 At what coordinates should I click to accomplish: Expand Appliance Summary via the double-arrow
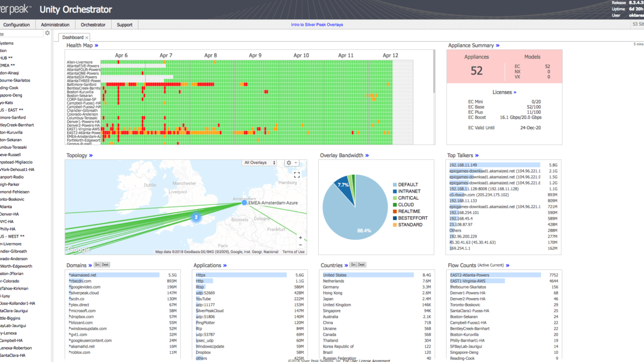pos(498,46)
